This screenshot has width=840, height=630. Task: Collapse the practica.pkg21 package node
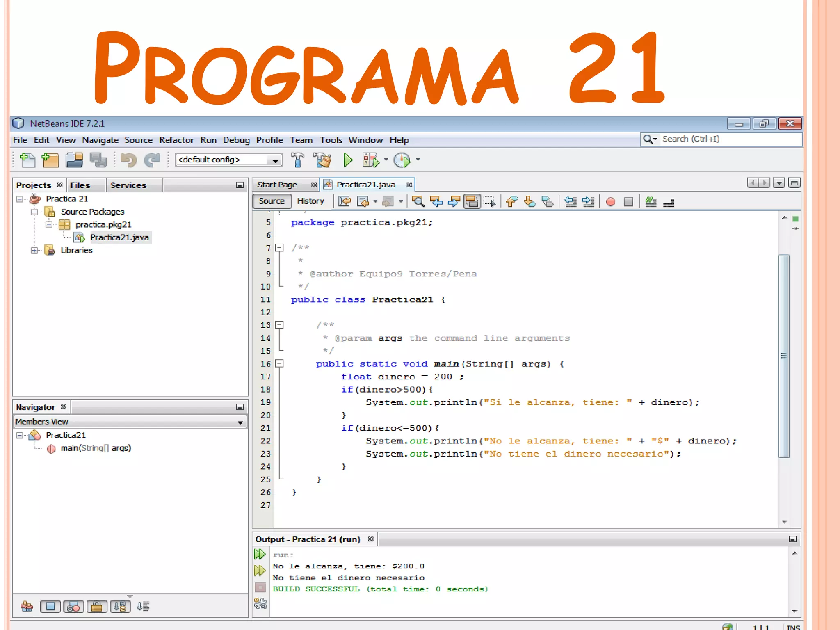coord(49,225)
